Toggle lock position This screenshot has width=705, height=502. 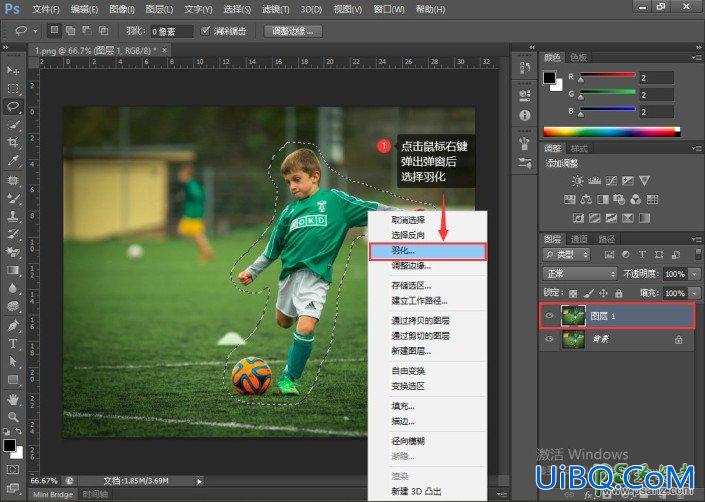(x=603, y=293)
